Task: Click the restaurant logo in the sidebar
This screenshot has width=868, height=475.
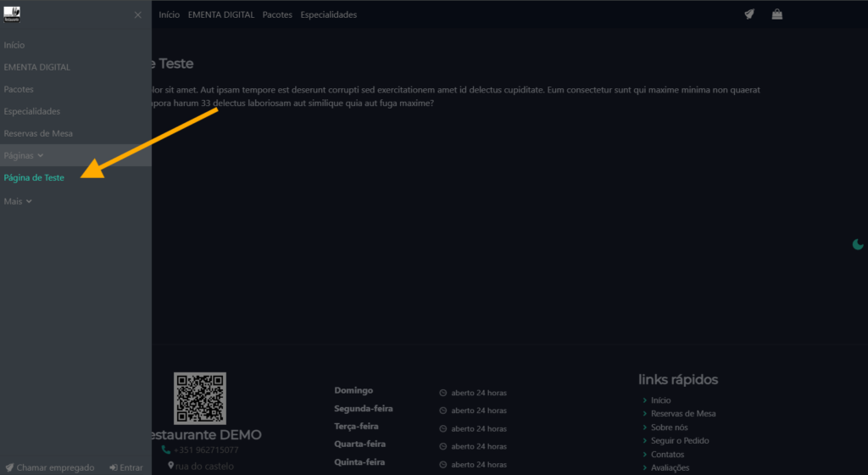Action: (12, 14)
